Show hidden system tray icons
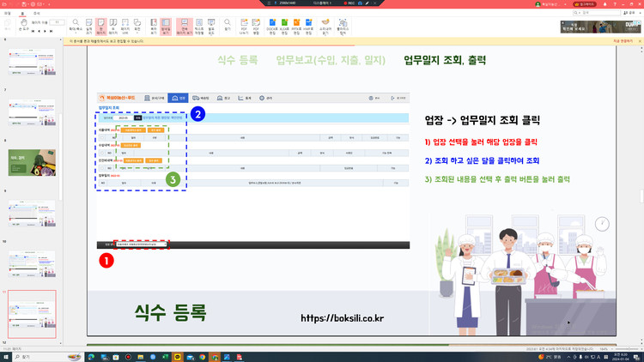Image resolution: width=644 pixels, height=362 pixels. [568, 357]
